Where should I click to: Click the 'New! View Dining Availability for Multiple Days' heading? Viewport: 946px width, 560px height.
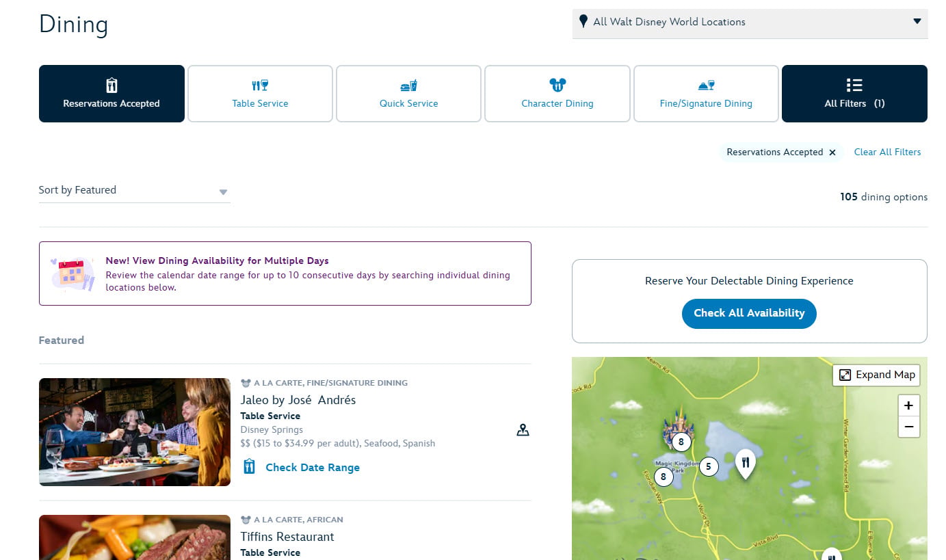pyautogui.click(x=217, y=261)
